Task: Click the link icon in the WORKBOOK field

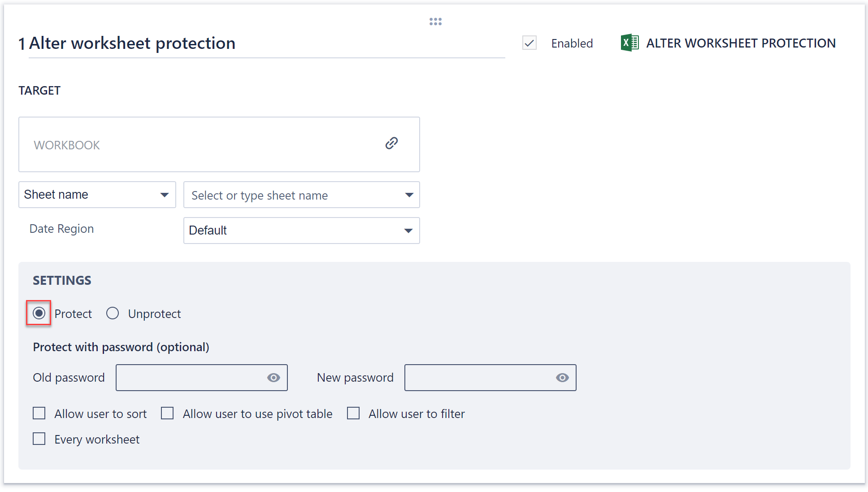Action: click(391, 143)
